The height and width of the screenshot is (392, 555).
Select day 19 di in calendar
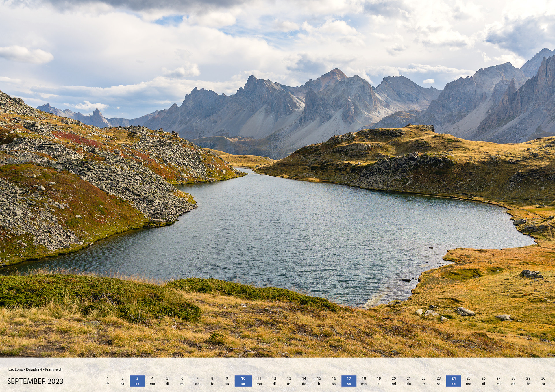(x=379, y=381)
